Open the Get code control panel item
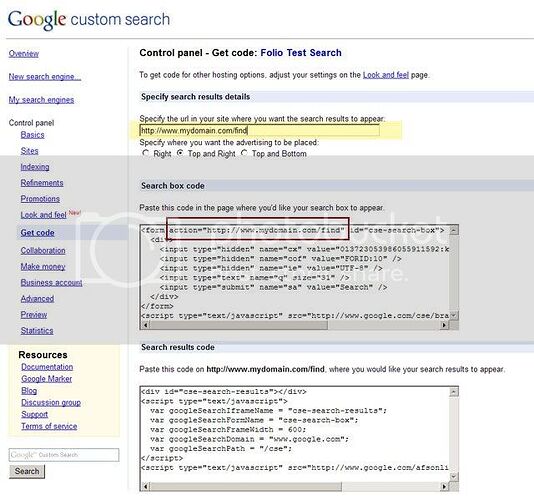The height and width of the screenshot is (500, 534). pyautogui.click(x=37, y=233)
